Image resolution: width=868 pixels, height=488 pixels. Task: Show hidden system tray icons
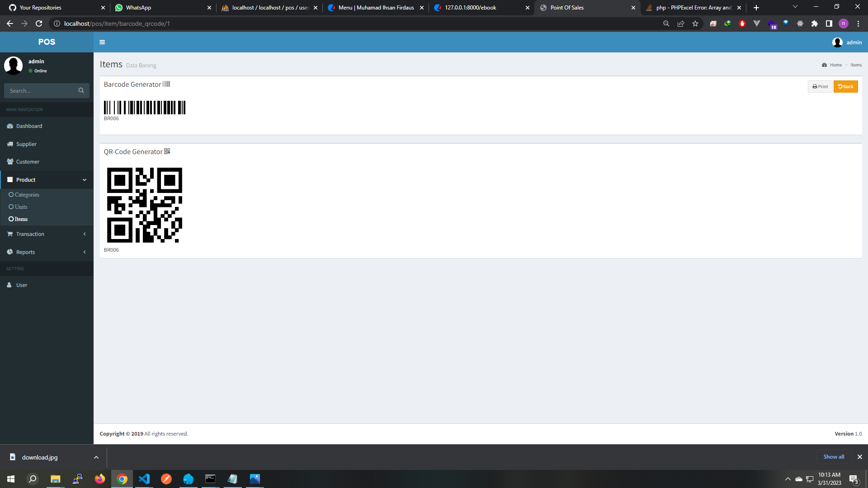[x=788, y=479]
